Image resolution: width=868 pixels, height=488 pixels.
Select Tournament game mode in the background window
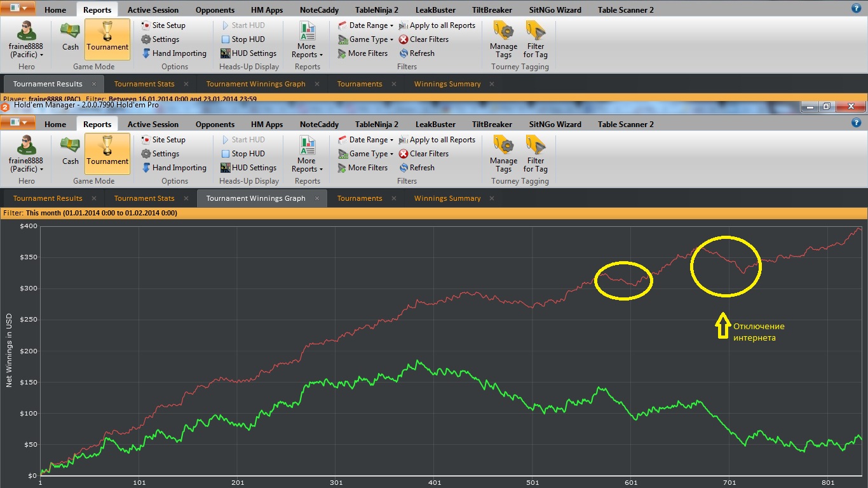click(107, 39)
